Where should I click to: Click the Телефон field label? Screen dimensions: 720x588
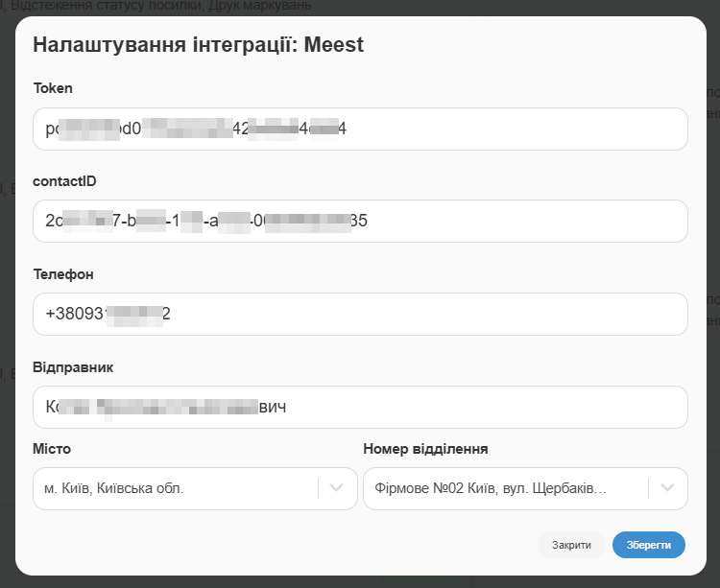(63, 274)
